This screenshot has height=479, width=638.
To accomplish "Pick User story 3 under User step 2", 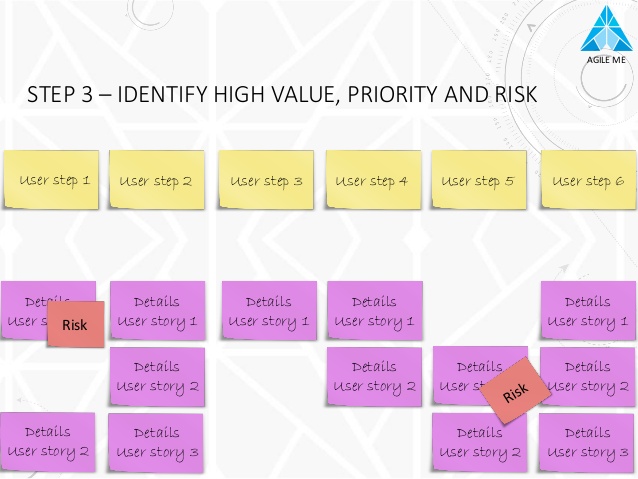I will click(x=156, y=442).
